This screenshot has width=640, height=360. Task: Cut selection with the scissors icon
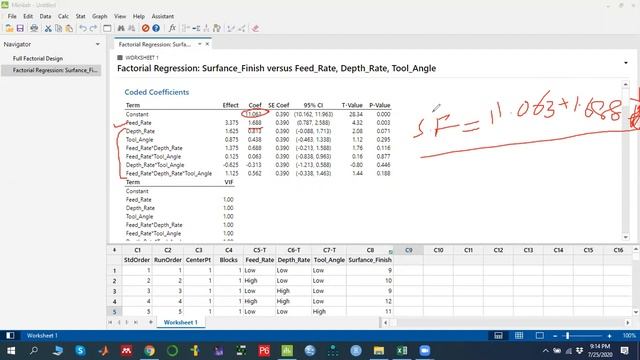[x=48, y=28]
